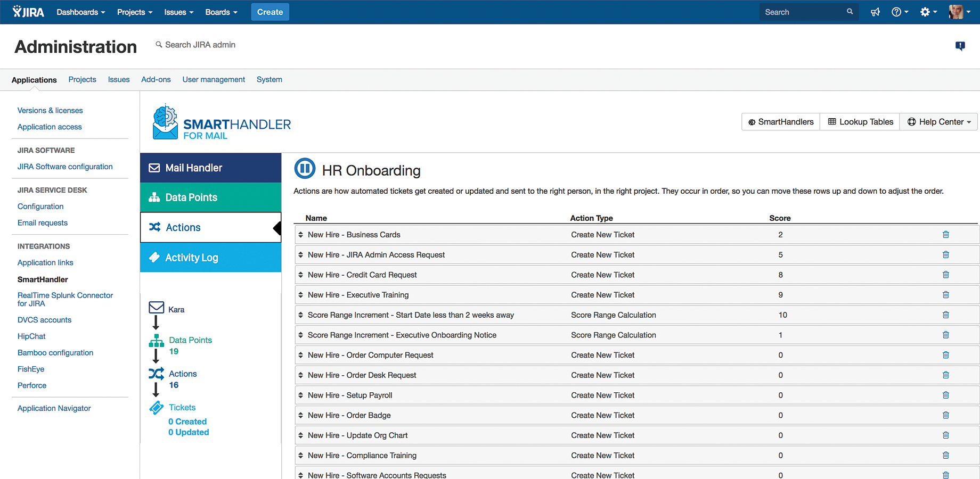Open Application access link
This screenshot has height=479, width=980.
(50, 127)
